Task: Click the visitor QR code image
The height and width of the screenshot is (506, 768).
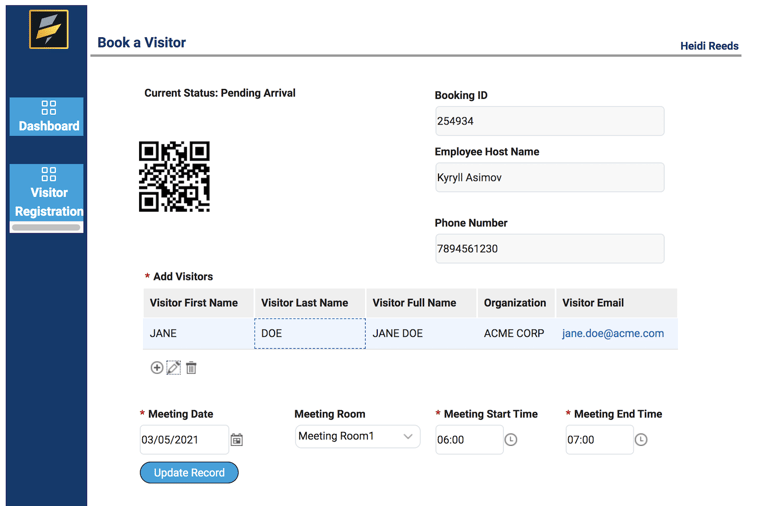Action: coord(174,177)
